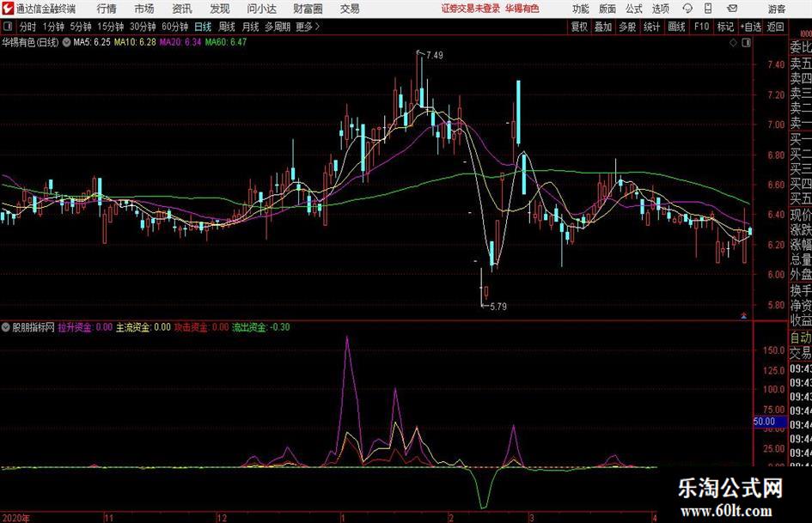The image size is (812, 523).
Task: Click the 多股 multi-stock button
Action: (x=627, y=27)
